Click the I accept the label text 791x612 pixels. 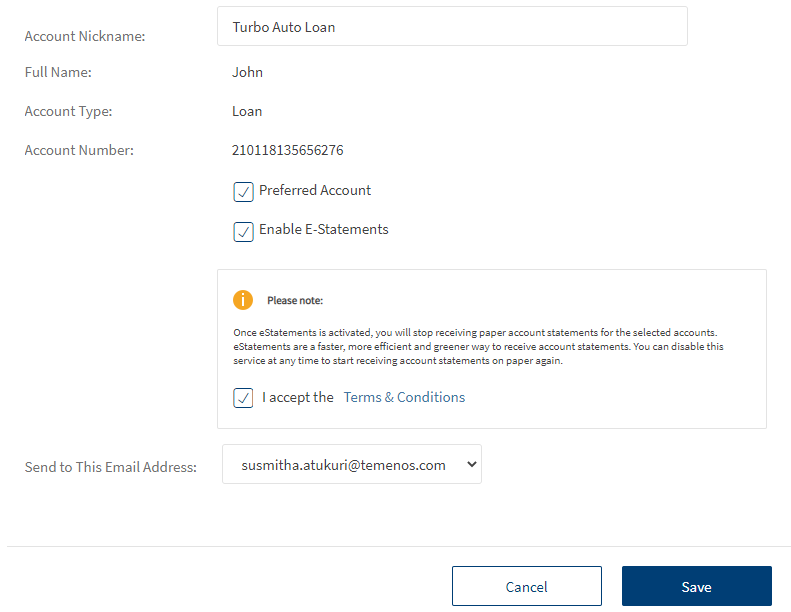pos(298,398)
